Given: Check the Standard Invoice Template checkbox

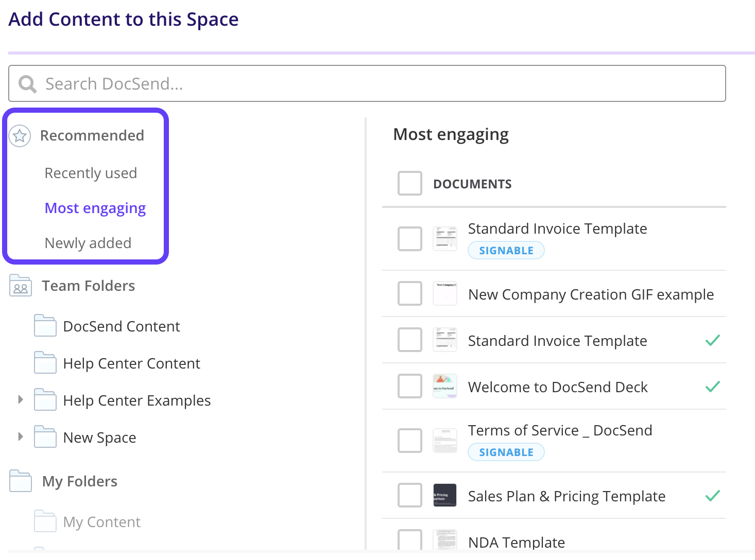Looking at the screenshot, I should (409, 238).
